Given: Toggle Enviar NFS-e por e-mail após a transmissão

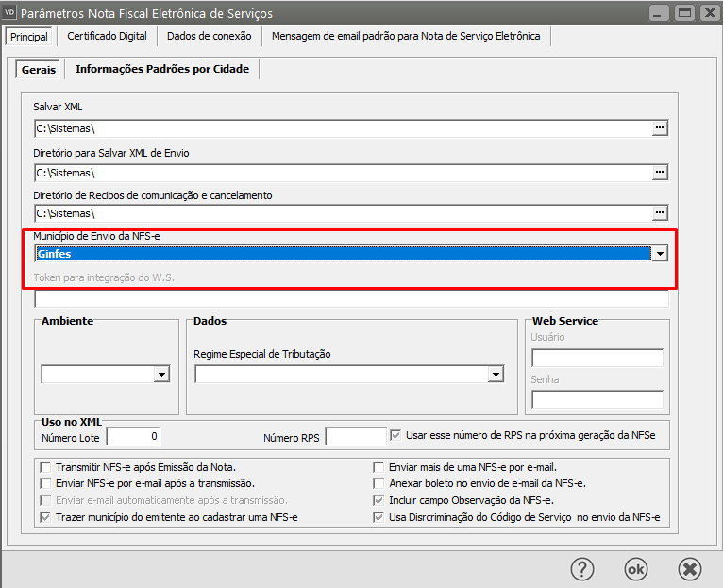Looking at the screenshot, I should coord(46,483).
